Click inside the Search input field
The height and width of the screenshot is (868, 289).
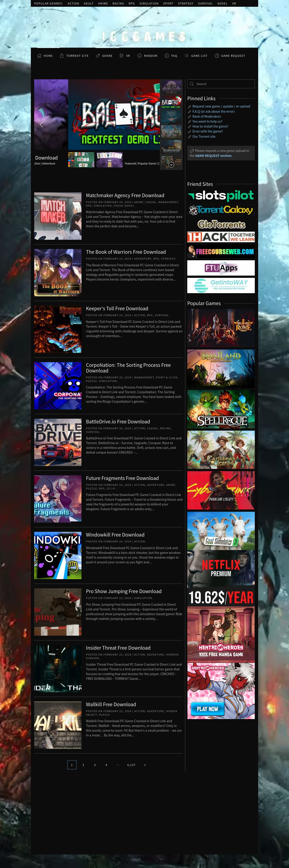[x=221, y=84]
